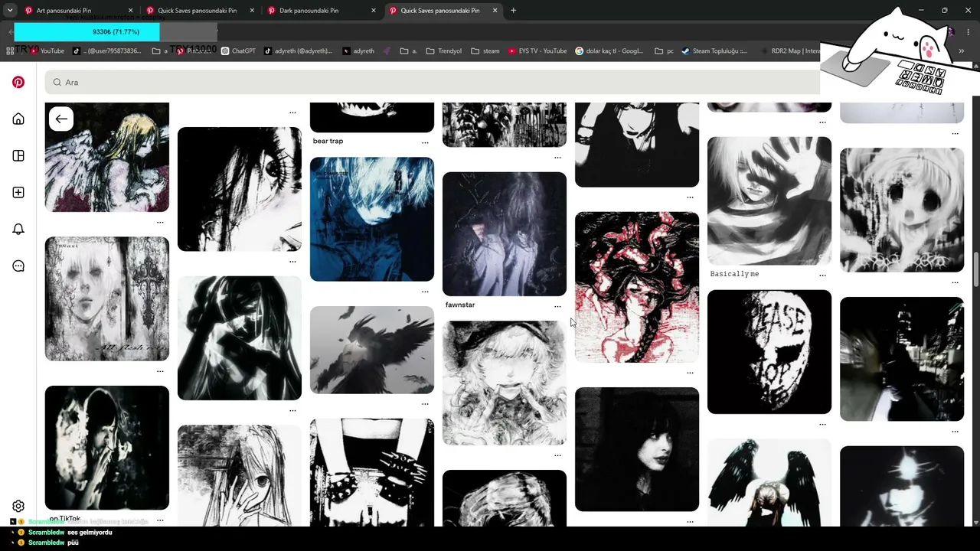
Task: Open messages speech bubble icon
Action: pos(18,266)
